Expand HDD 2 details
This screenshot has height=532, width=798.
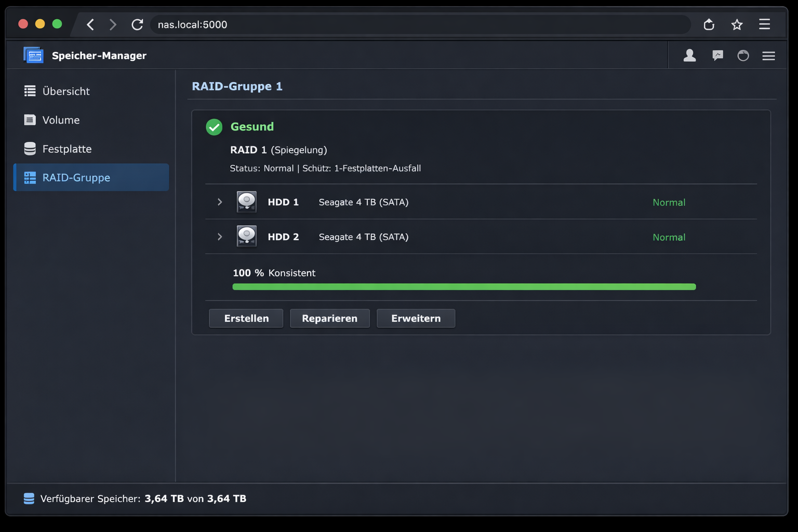[219, 236]
